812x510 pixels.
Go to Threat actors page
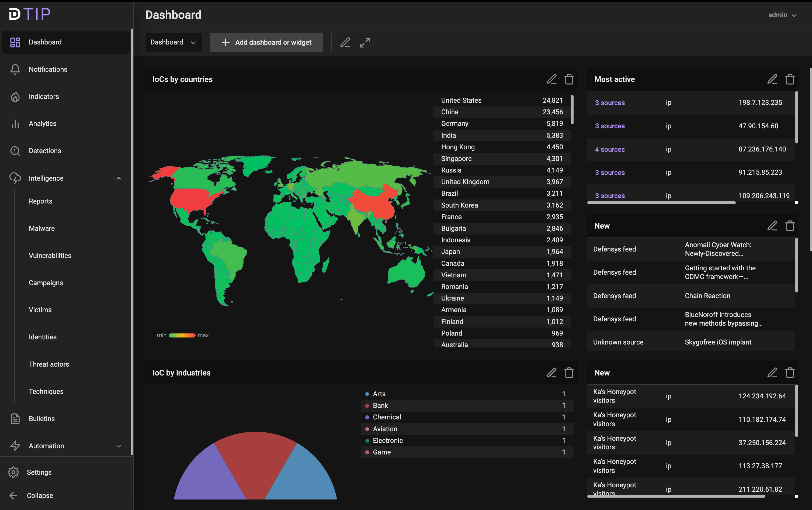pyautogui.click(x=49, y=364)
